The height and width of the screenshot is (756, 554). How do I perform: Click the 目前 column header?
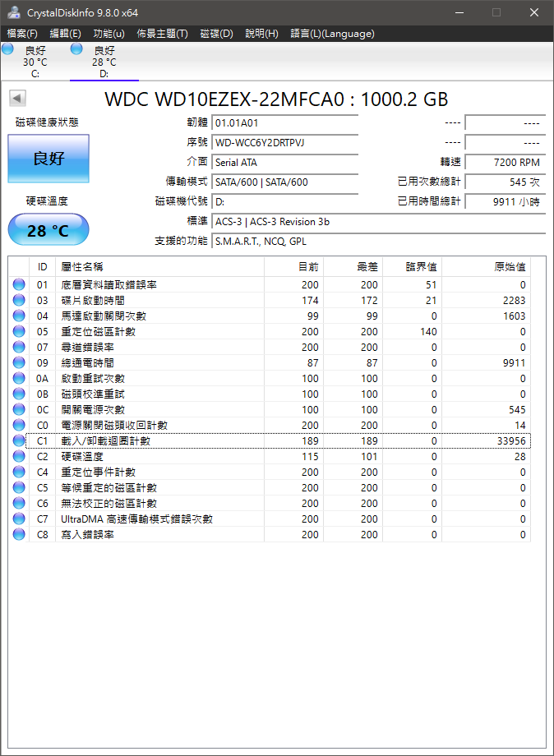pyautogui.click(x=293, y=266)
